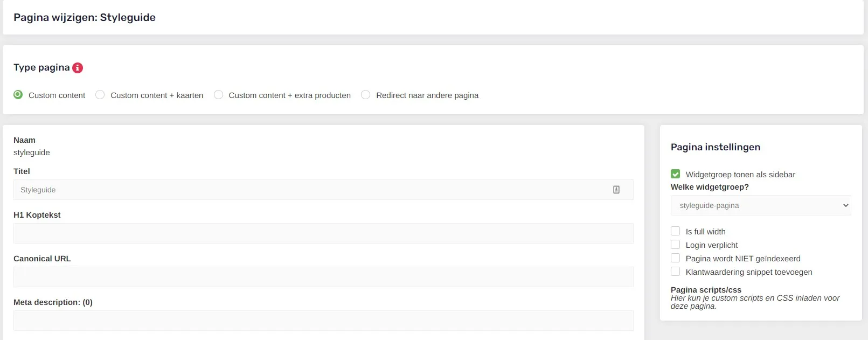Click the Meta description text field

[x=323, y=321]
